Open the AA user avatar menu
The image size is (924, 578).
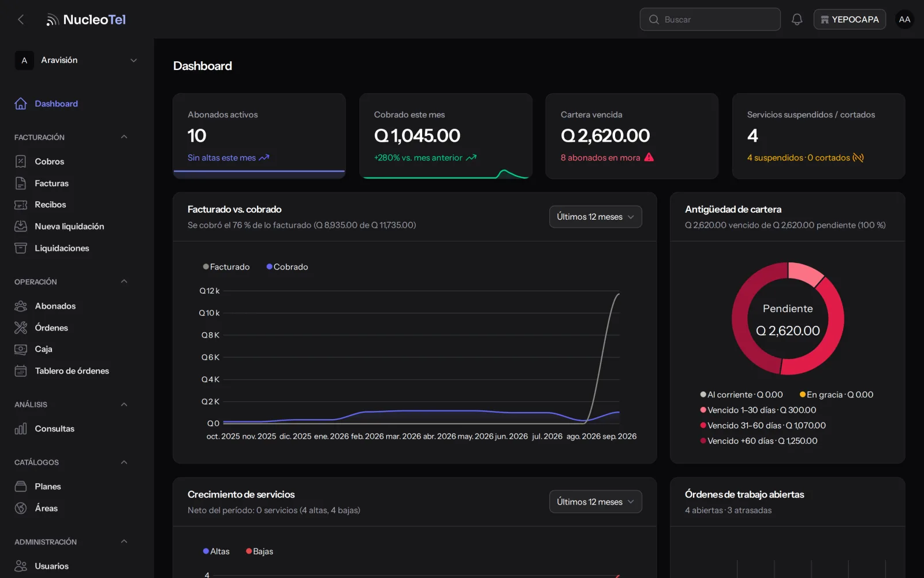(x=904, y=20)
